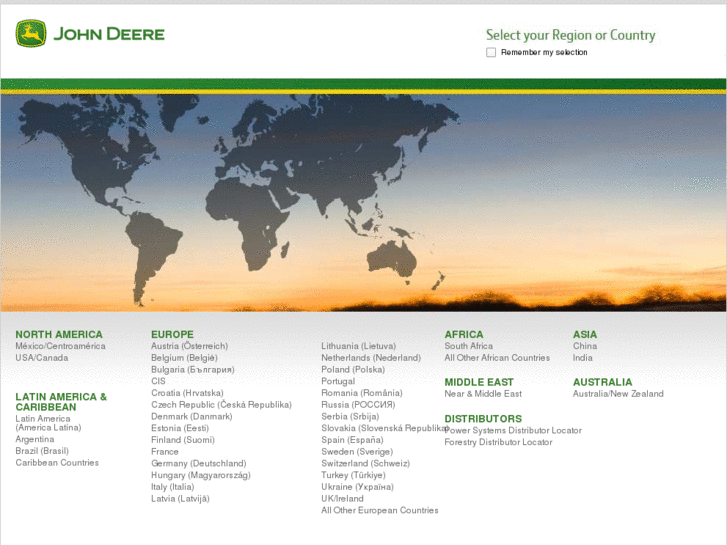Screen dimensions: 727x545
Task: Select Switzerland (Schweiz)
Action: 366,463
